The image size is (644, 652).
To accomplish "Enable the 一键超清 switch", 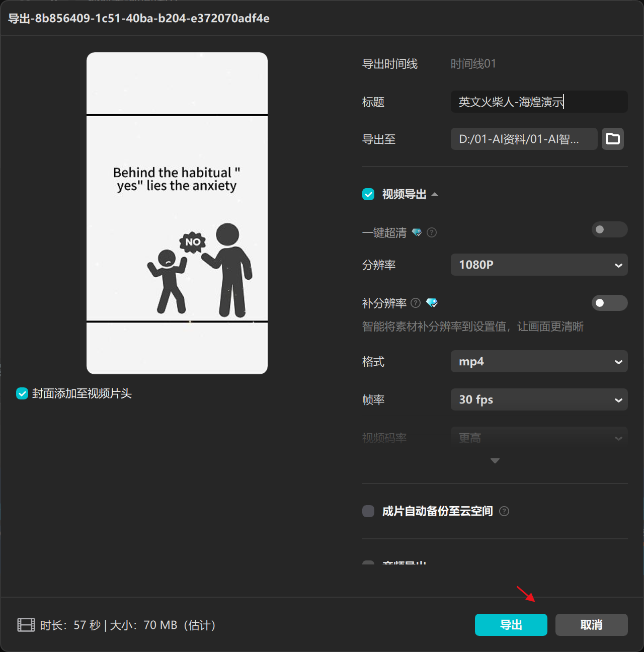I will [x=609, y=229].
